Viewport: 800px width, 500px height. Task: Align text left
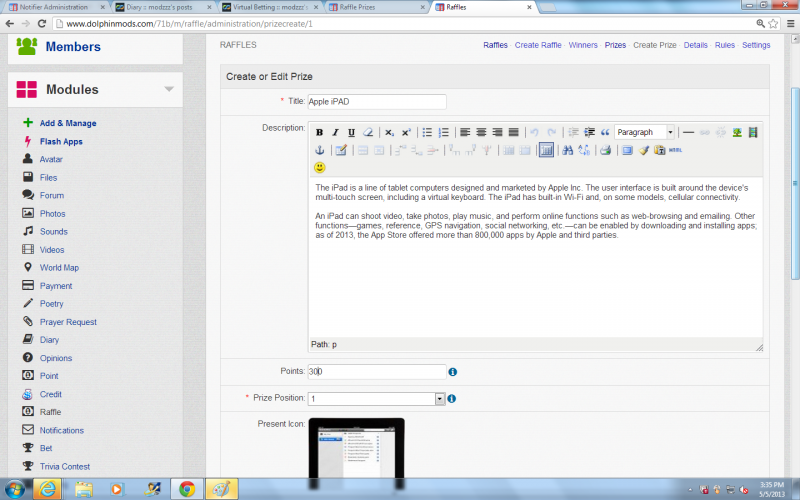tap(465, 132)
